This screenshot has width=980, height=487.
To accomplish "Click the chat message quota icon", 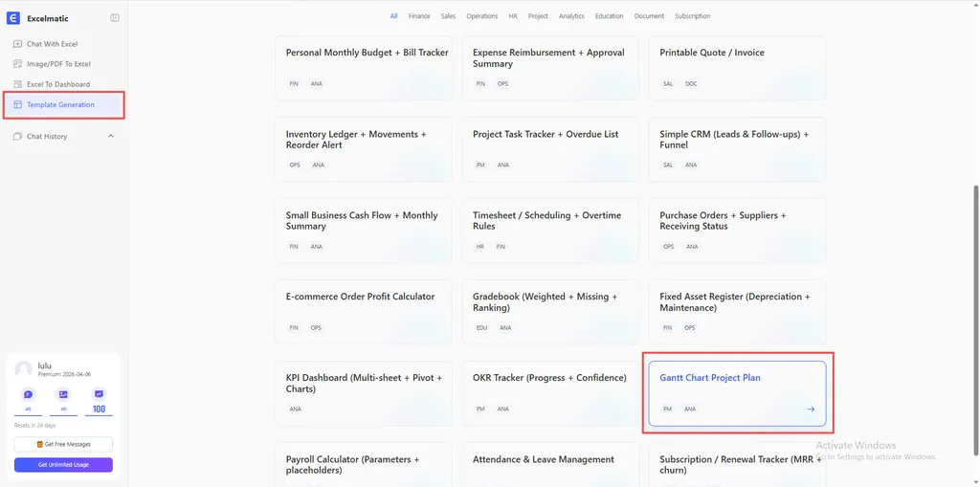I will click(x=28, y=394).
